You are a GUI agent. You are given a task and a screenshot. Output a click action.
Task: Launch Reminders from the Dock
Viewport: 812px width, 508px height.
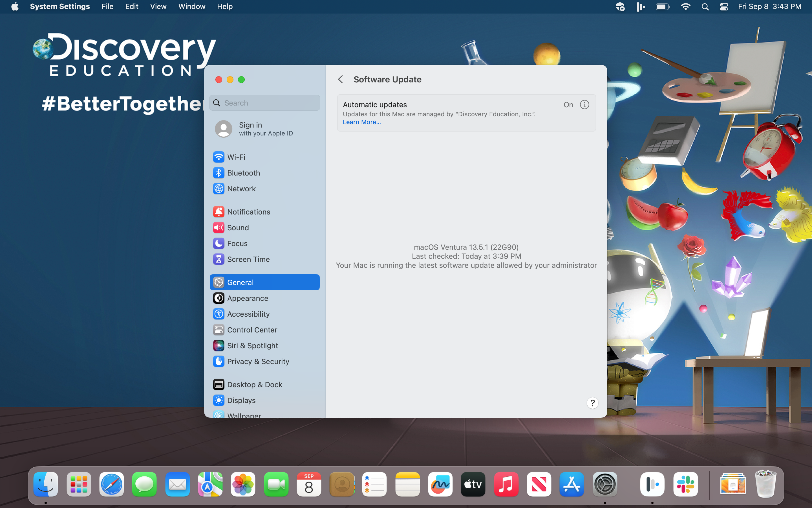374,484
